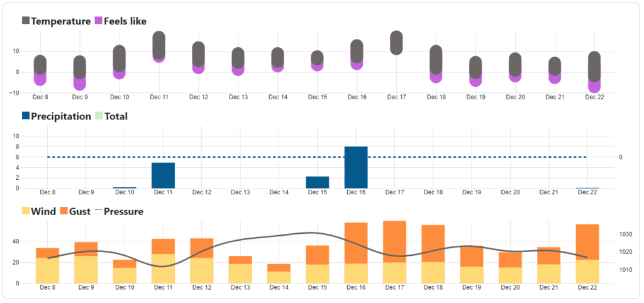Click the orange gust bar for Dec 22
This screenshot has width=644, height=303.
point(587,241)
